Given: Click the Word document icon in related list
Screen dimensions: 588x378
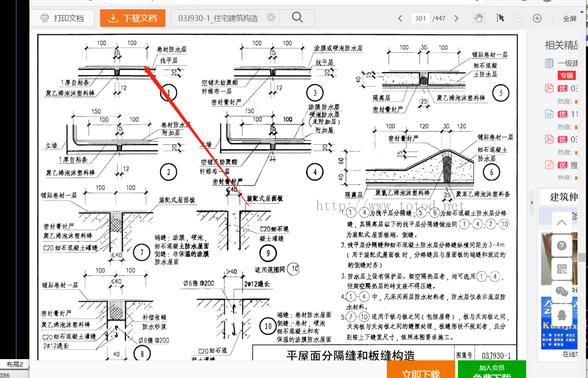Looking at the screenshot, I should [x=549, y=114].
